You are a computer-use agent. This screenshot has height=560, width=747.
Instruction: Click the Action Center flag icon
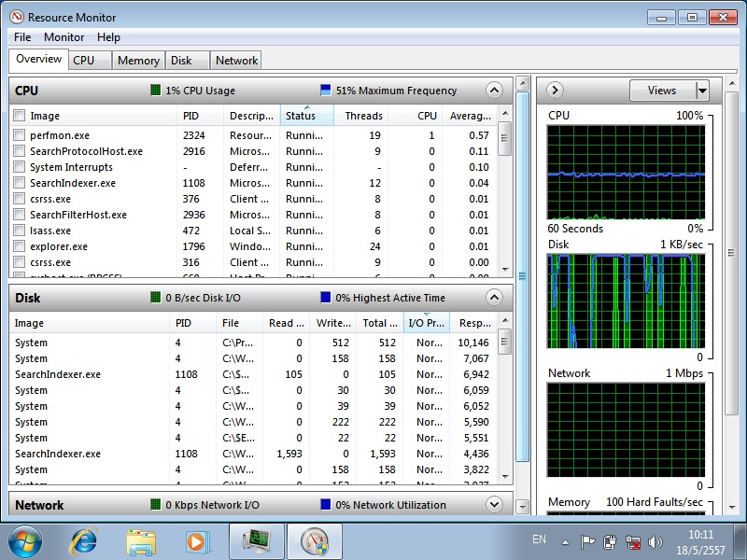tap(588, 540)
